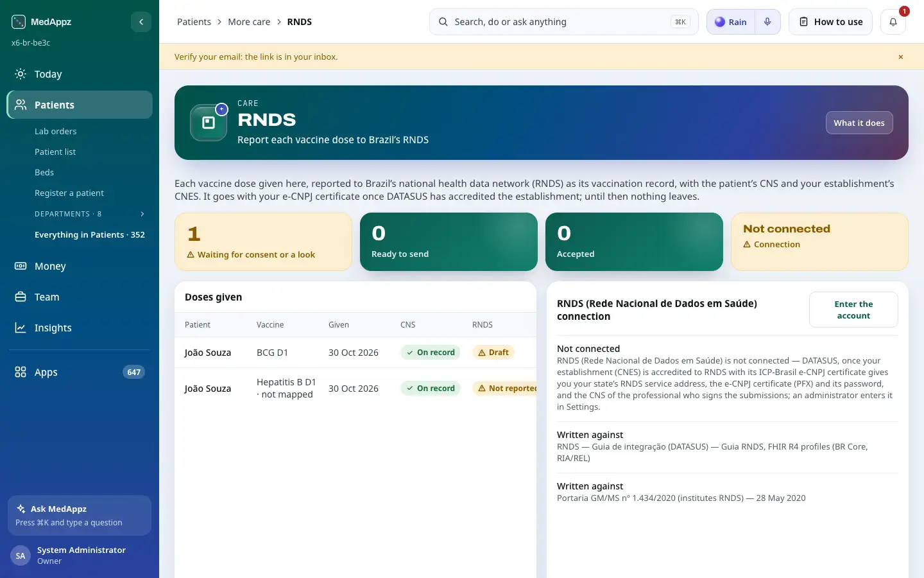The image size is (924, 578).
Task: Click the microphone voice icon
Action: 767,22
